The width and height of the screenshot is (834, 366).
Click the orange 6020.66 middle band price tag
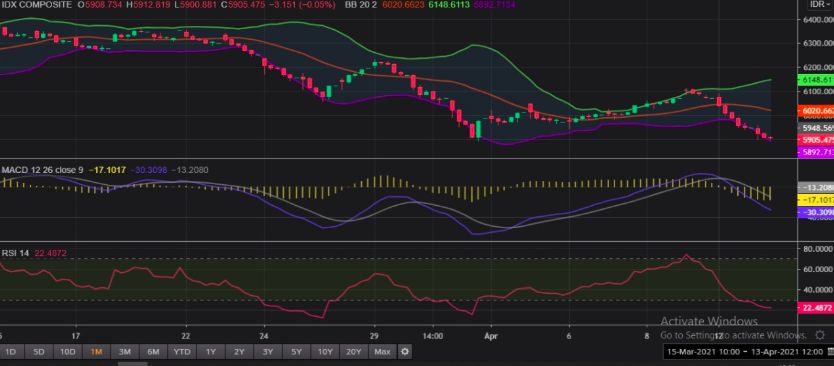[816, 111]
